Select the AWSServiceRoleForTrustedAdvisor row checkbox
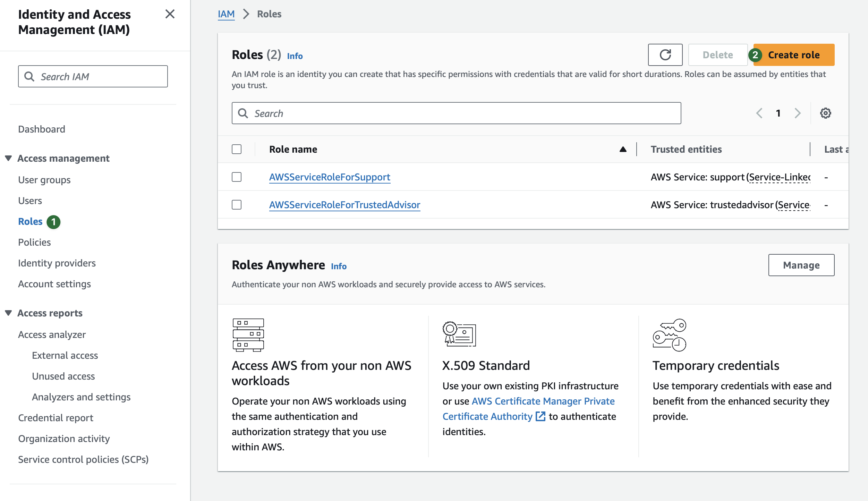Screen dimensions: 868x501 (237, 205)
